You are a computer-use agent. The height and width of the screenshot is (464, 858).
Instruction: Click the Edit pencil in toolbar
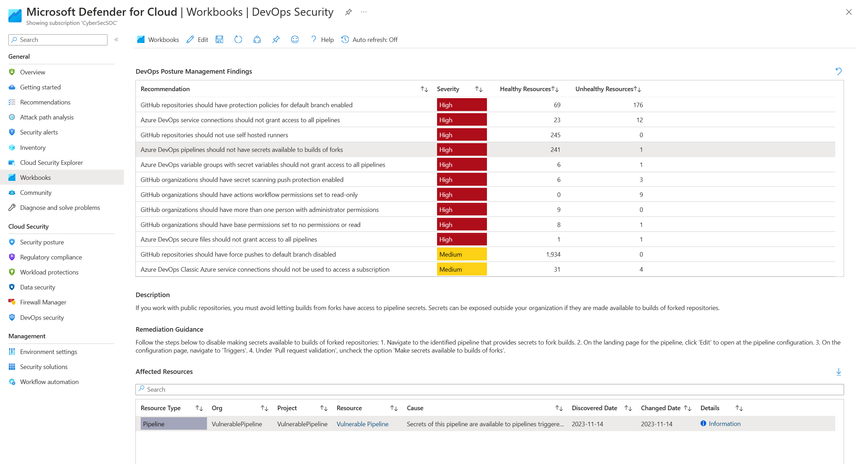pos(197,39)
